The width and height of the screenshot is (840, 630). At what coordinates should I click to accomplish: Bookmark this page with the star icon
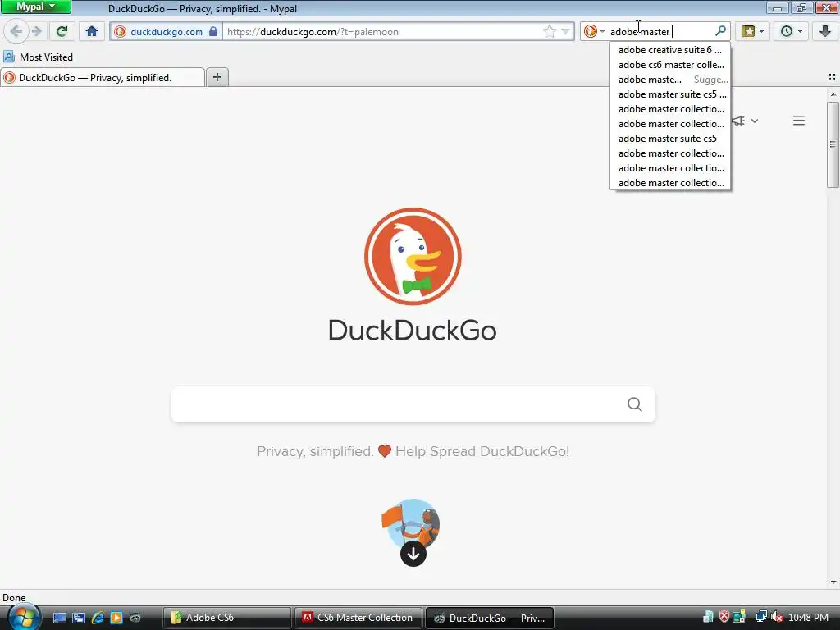click(549, 32)
